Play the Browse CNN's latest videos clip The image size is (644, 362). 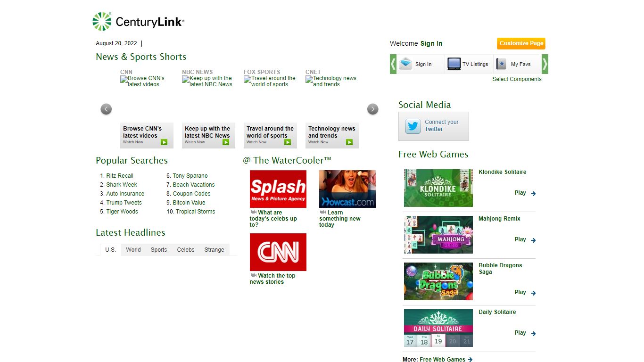click(x=164, y=142)
